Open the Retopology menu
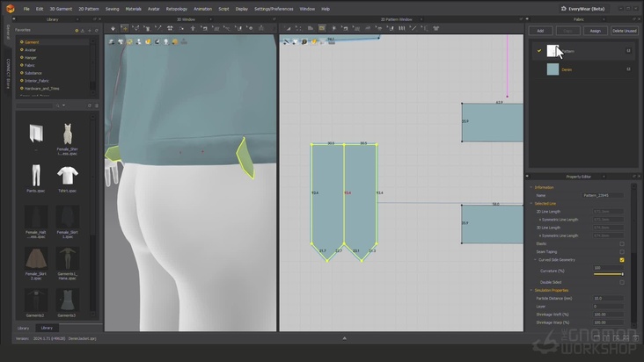This screenshot has width=644, height=362. pyautogui.click(x=177, y=9)
